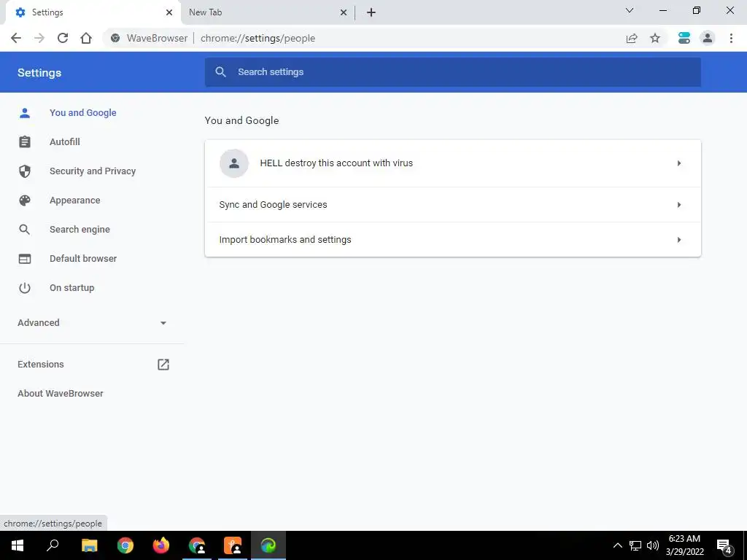Image resolution: width=747 pixels, height=560 pixels.
Task: Open the Extensions link in sidebar
Action: coord(41,365)
